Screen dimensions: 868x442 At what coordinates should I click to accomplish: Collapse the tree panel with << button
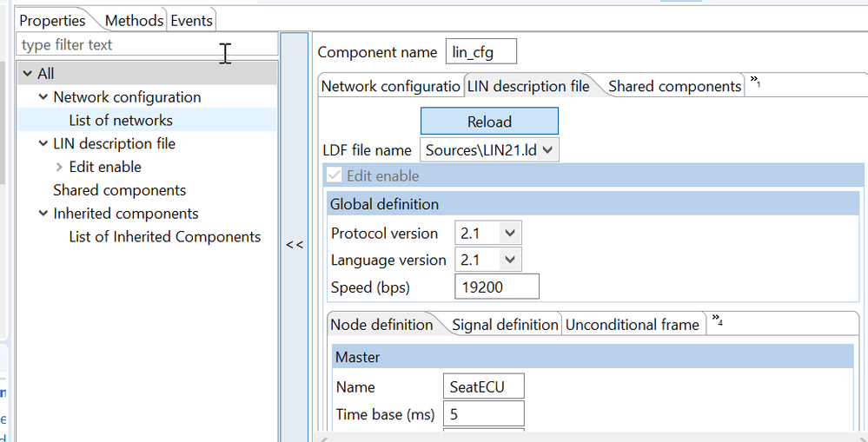(x=295, y=245)
